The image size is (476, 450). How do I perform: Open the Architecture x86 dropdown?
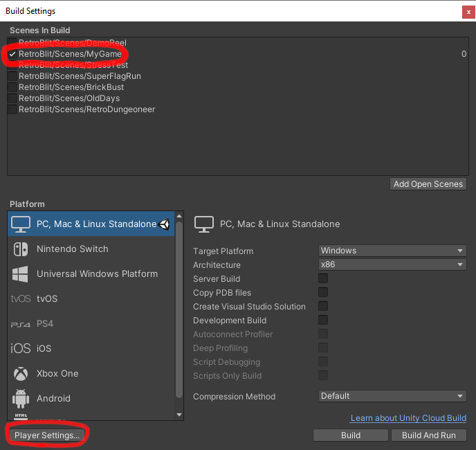coord(392,264)
